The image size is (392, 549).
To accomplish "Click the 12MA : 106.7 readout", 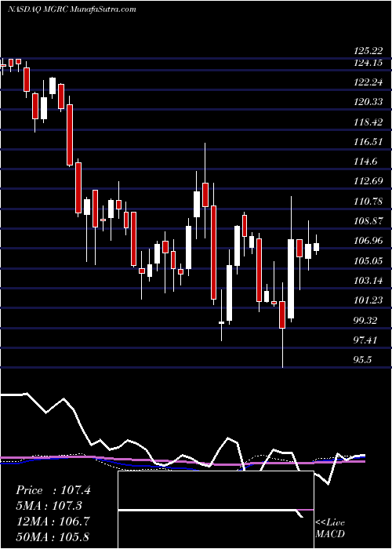I will (53, 521).
